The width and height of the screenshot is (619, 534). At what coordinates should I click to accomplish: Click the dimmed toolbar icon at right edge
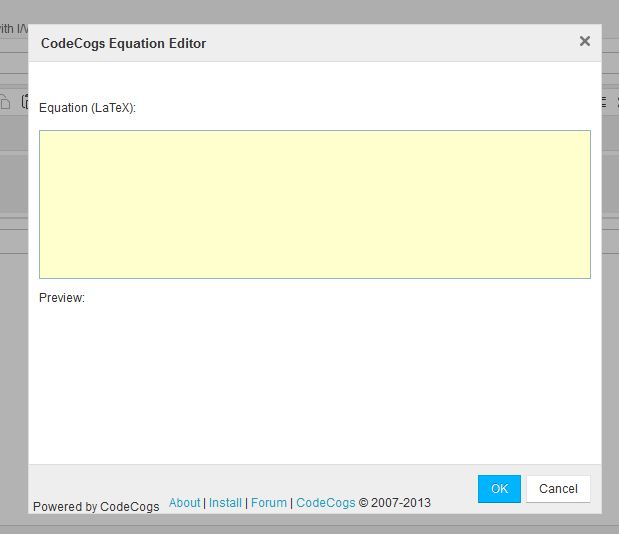point(603,101)
